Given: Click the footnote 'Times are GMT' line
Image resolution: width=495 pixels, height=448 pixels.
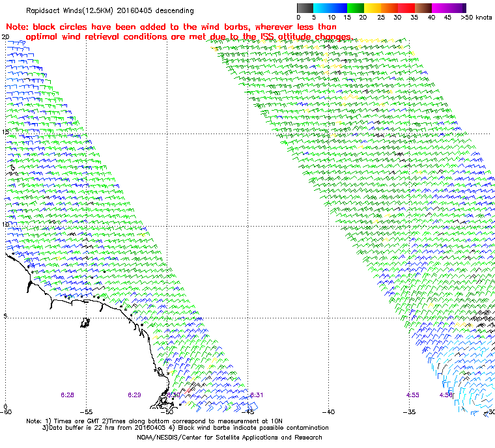Looking at the screenshot, I should pos(154,421).
